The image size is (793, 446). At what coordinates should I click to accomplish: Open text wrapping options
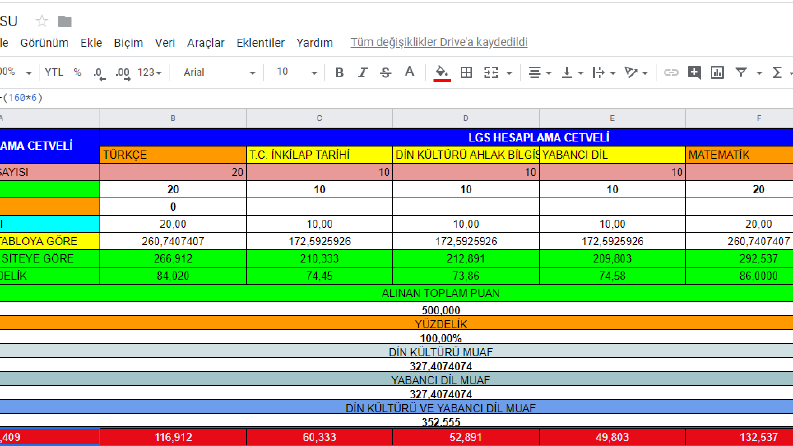[603, 73]
